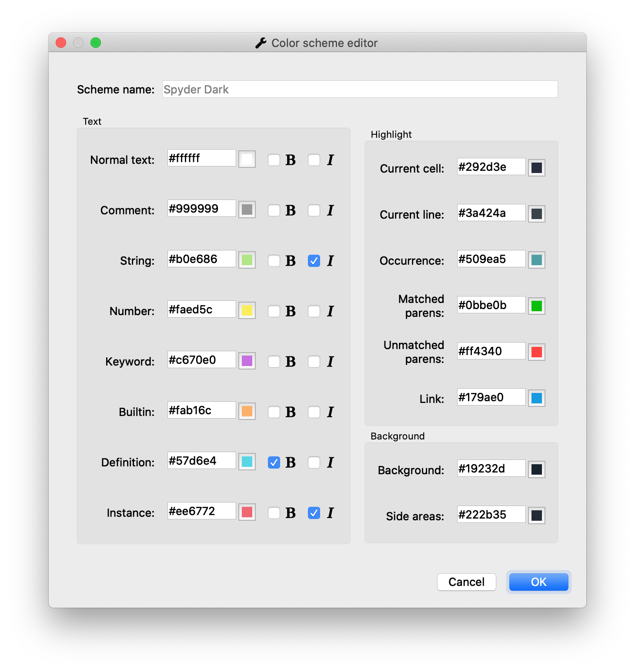Select the Definition color swatch

[x=247, y=461]
